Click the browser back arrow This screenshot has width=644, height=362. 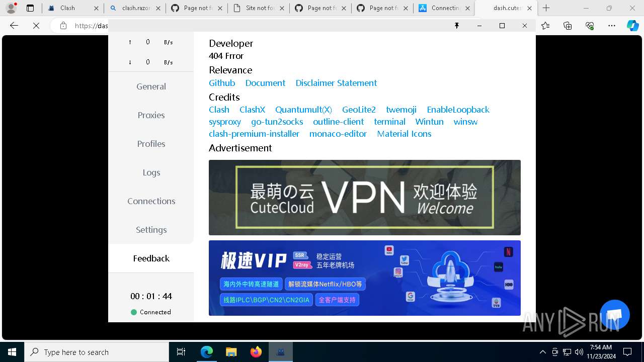[14, 26]
